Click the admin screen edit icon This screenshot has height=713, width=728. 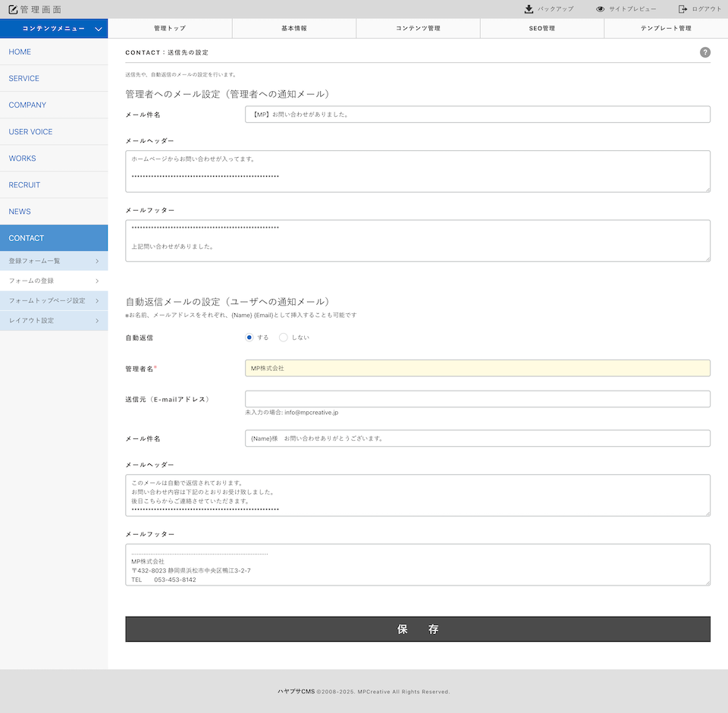(x=13, y=9)
